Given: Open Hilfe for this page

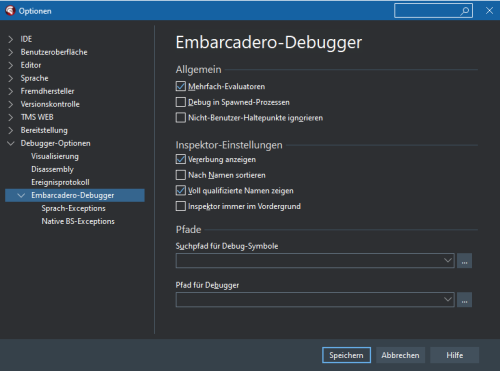Looking at the screenshot, I should click(455, 355).
